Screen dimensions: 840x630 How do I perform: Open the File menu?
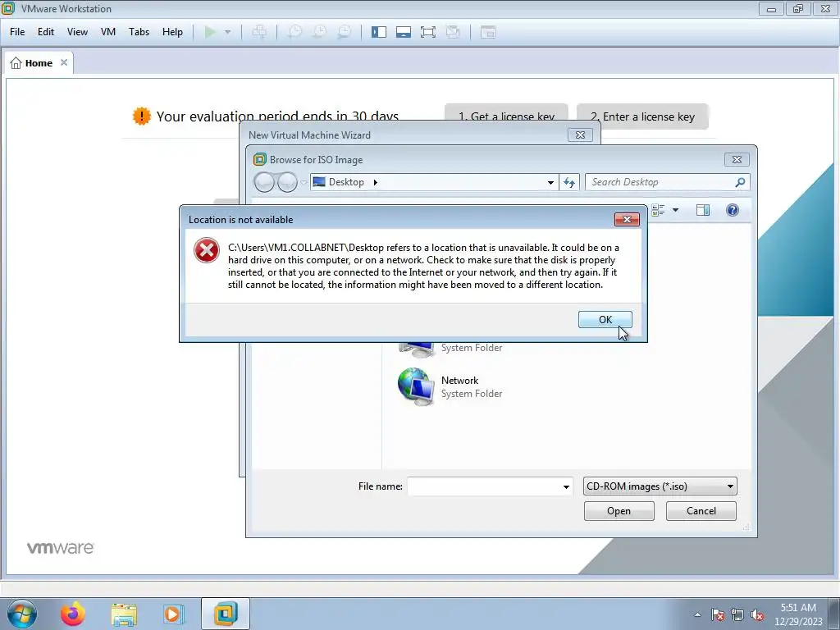(17, 32)
